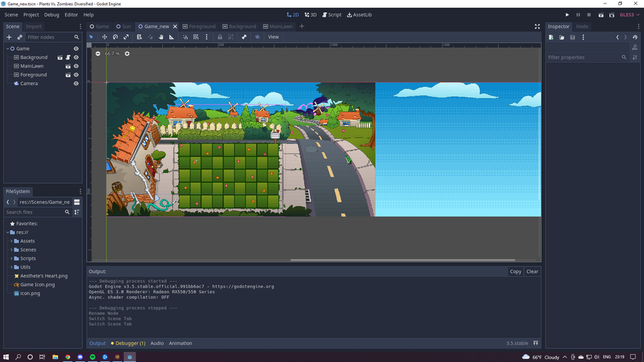Select the Camera node in scene tree
The image size is (644, 362).
click(29, 83)
